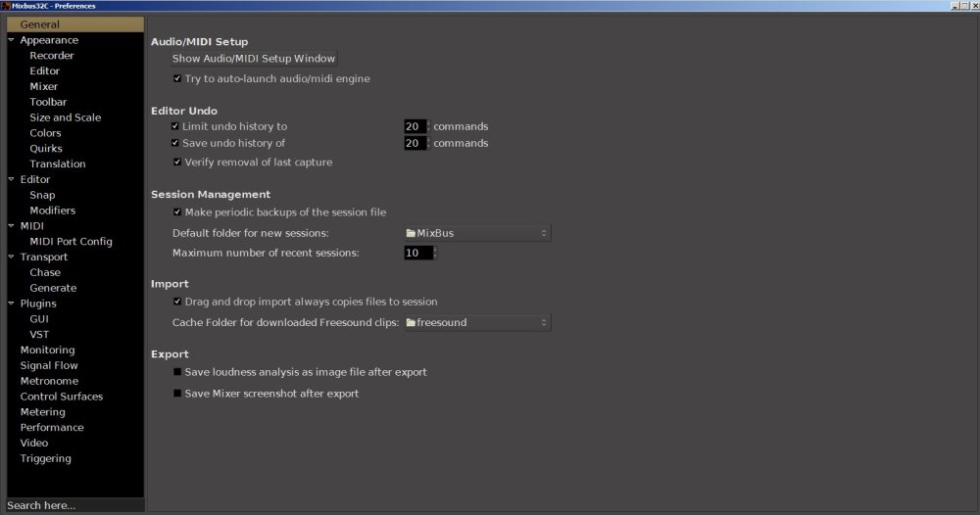Open the Generate transport page
Screen dimensions: 980x515
[53, 288]
